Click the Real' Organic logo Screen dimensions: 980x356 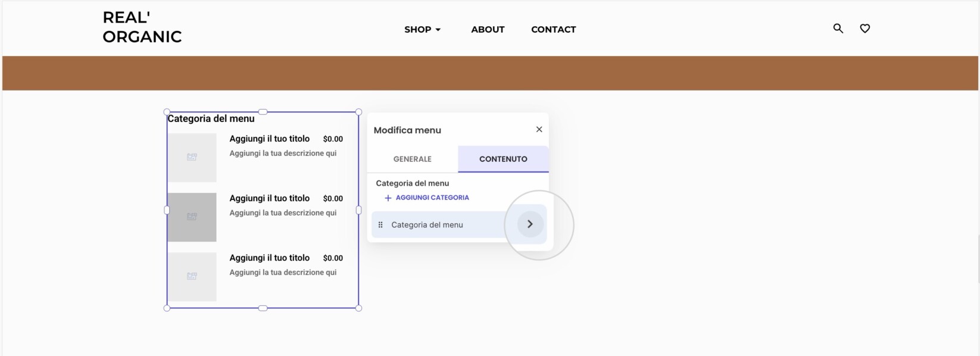(x=142, y=27)
